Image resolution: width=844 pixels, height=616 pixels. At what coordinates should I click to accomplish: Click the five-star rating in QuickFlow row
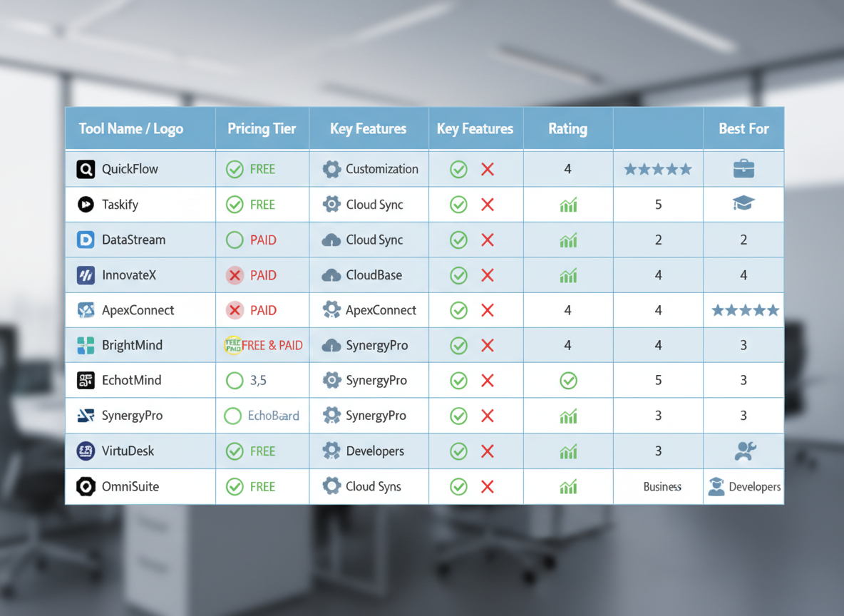pos(658,170)
